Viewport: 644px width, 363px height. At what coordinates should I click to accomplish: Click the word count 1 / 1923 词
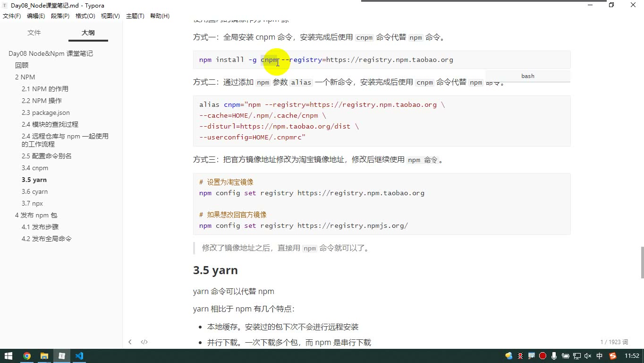click(x=614, y=342)
